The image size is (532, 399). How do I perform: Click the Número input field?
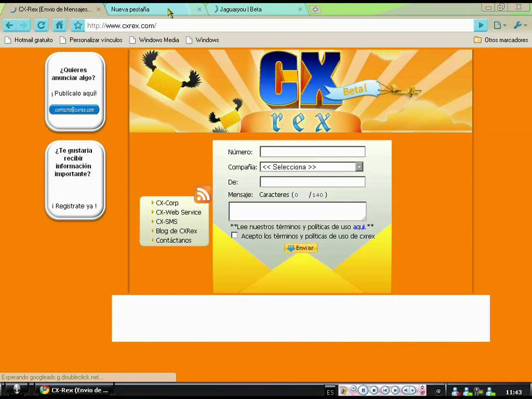pyautogui.click(x=313, y=152)
